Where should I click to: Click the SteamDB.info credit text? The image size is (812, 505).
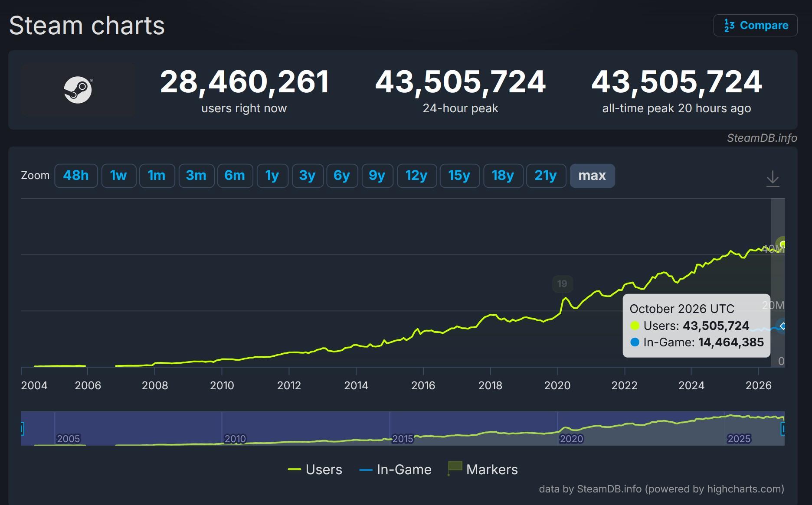tap(762, 138)
